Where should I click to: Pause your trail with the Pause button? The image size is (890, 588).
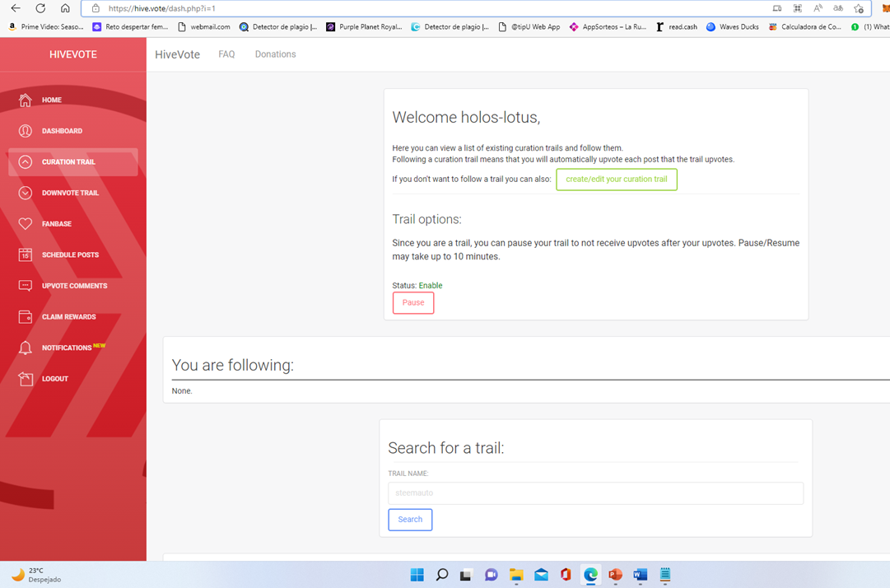pos(413,302)
